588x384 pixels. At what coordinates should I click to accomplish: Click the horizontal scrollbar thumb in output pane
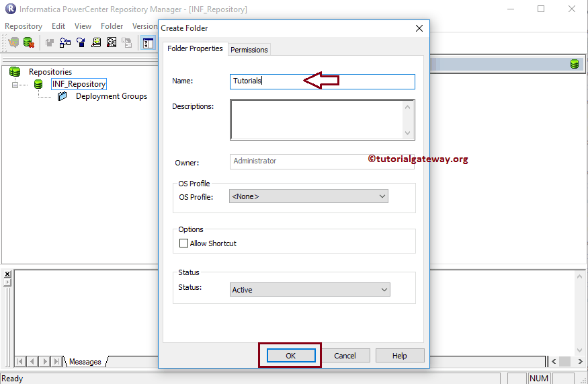click(x=564, y=362)
